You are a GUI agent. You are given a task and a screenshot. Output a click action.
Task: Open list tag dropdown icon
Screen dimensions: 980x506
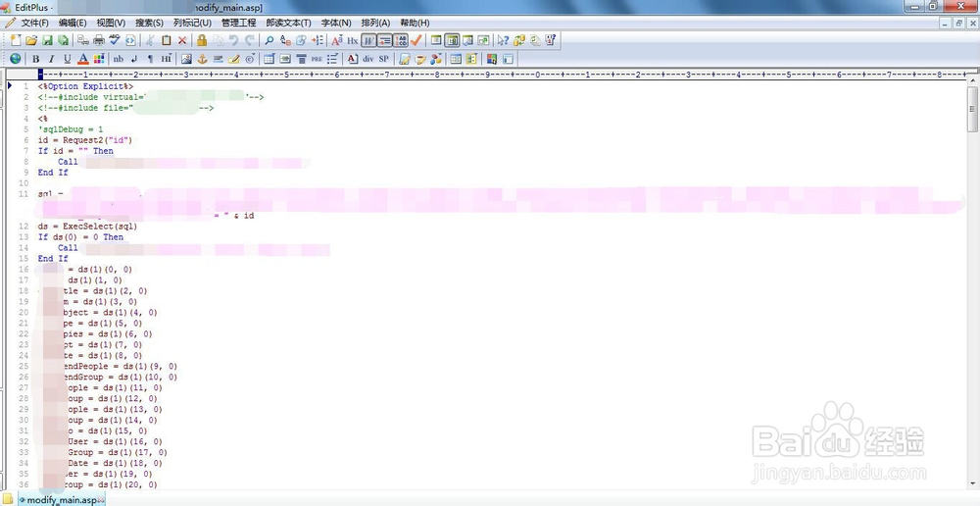(x=332, y=59)
